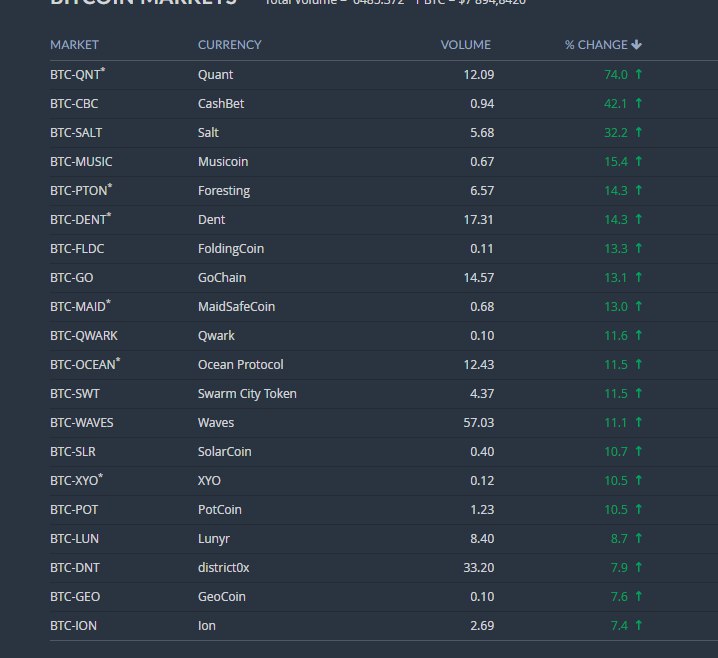Open the BTC-DENT market link
Viewport: 718px width, 658px height.
click(x=81, y=219)
